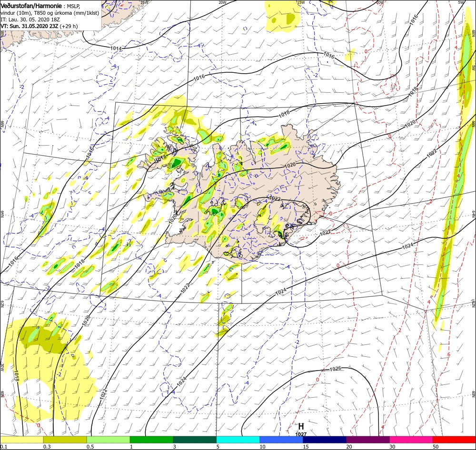This screenshot has height=450, width=476.
Task: Click the '30W' longitude label
Action: coord(2,367)
